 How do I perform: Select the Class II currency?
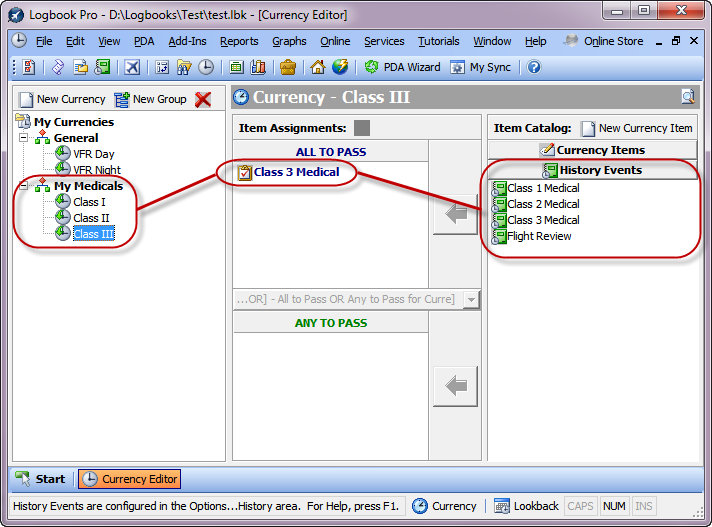coord(91,218)
